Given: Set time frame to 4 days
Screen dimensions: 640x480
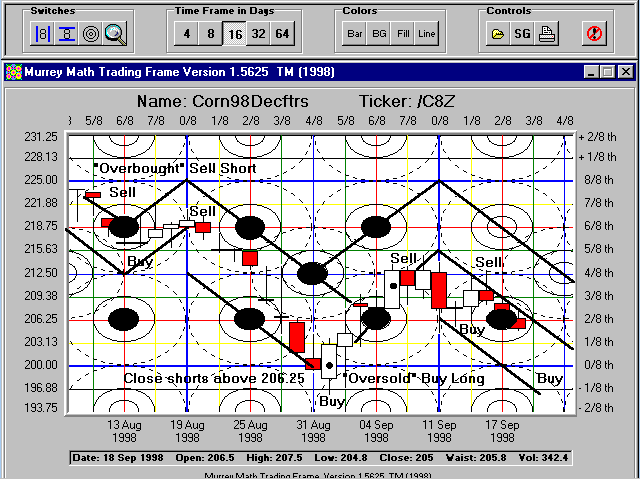Looking at the screenshot, I should [186, 33].
